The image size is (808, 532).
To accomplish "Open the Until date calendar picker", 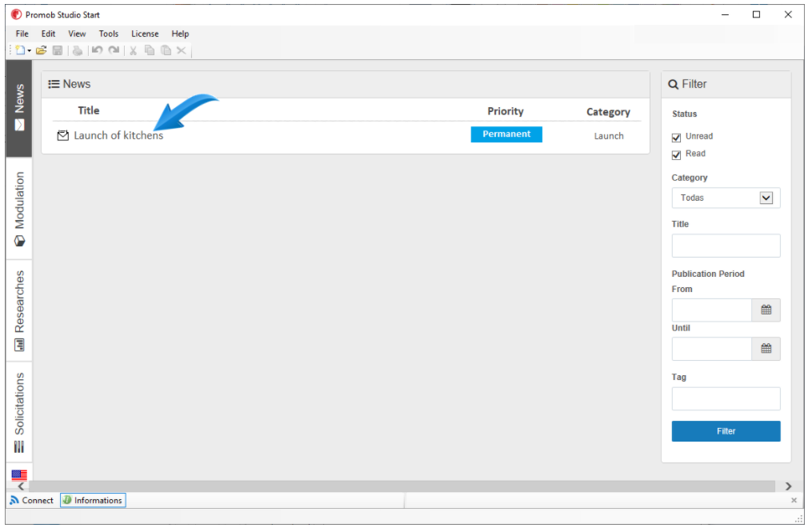I will click(766, 349).
